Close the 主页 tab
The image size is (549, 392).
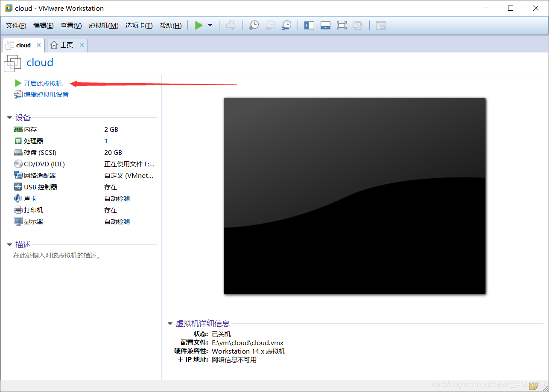pos(82,45)
